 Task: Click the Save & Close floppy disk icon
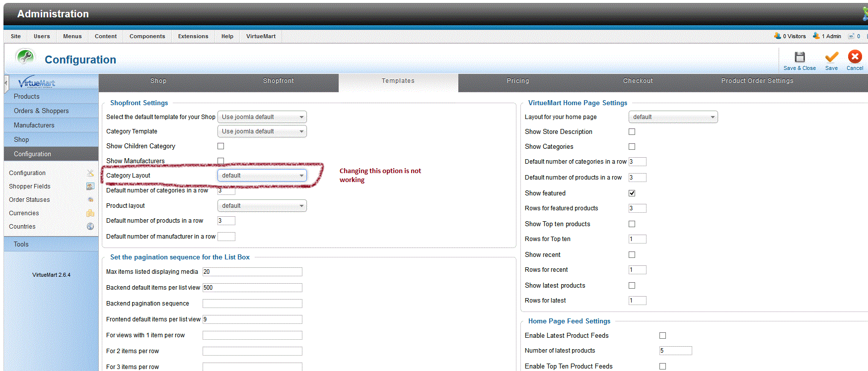pyautogui.click(x=799, y=57)
